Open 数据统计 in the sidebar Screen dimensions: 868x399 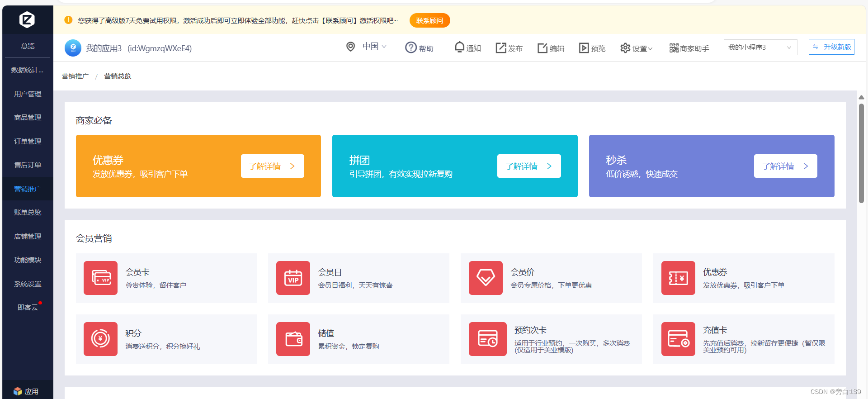[28, 70]
